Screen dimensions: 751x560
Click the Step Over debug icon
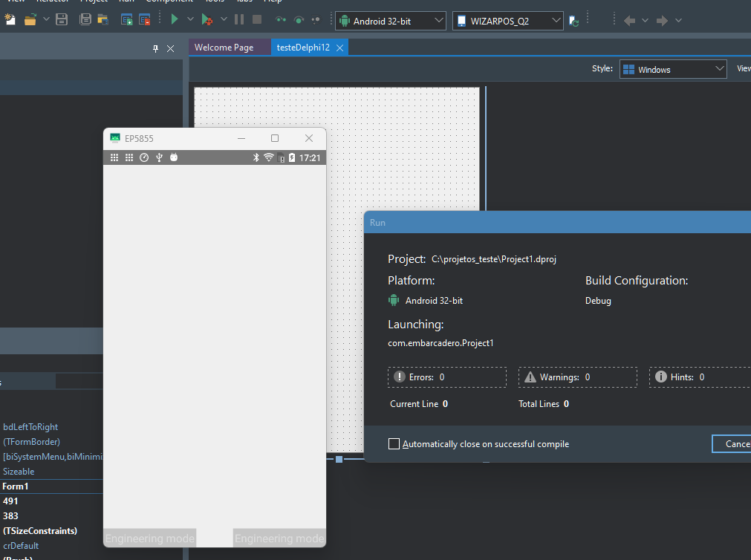pyautogui.click(x=299, y=19)
